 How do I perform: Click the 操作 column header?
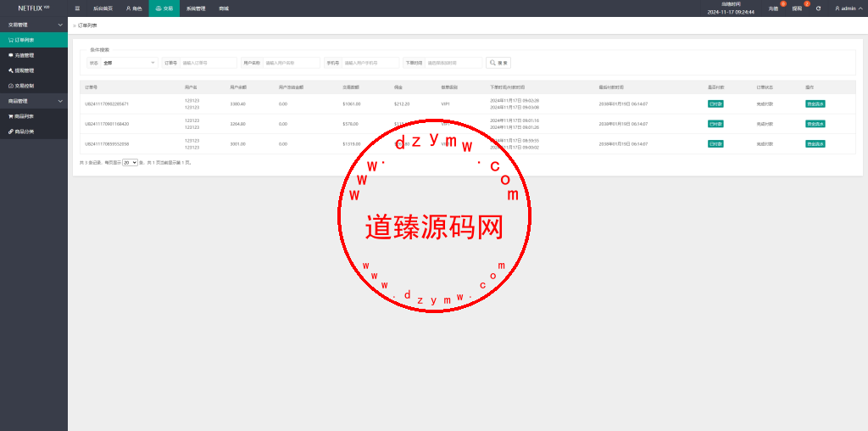click(810, 87)
